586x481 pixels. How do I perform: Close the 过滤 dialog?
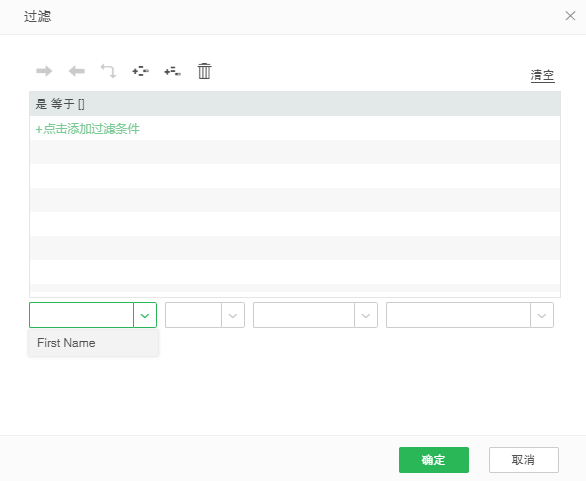pyautogui.click(x=570, y=16)
